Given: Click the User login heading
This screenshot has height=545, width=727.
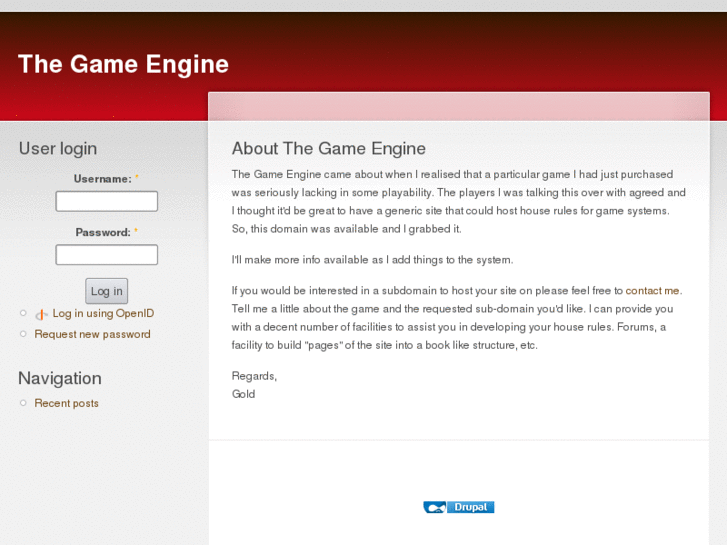Looking at the screenshot, I should click(58, 149).
